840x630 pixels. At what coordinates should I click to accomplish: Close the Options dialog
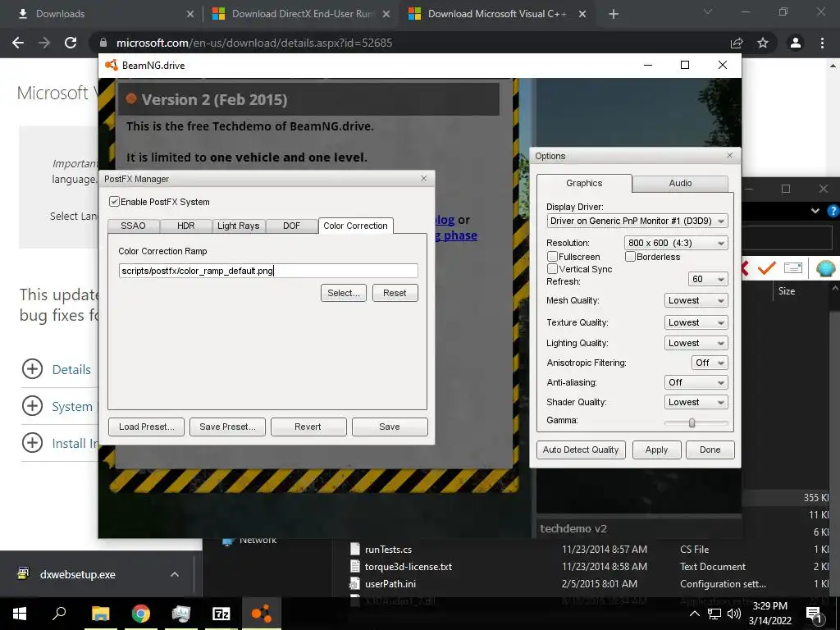pyautogui.click(x=729, y=155)
